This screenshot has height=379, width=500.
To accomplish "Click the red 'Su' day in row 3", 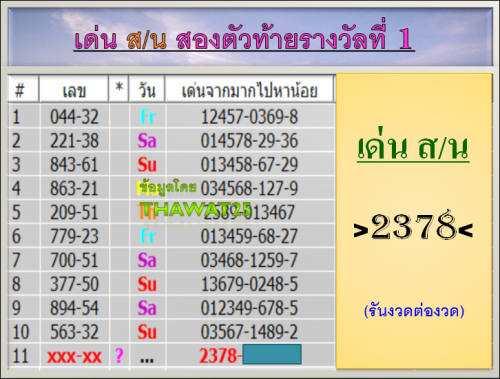I will pyautogui.click(x=147, y=165).
